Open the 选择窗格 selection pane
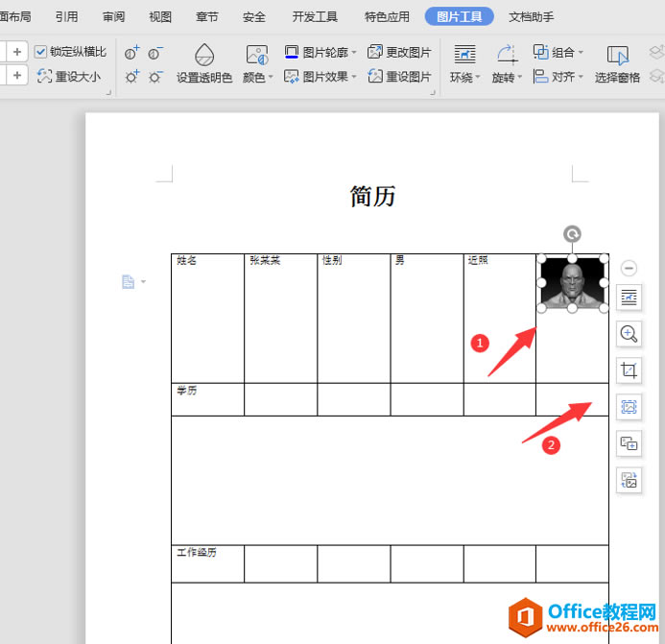This screenshot has height=644, width=665. click(617, 63)
